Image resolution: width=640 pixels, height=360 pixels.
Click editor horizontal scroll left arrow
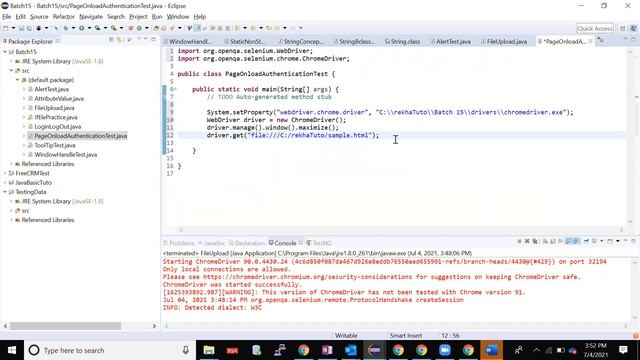[x=181, y=230]
